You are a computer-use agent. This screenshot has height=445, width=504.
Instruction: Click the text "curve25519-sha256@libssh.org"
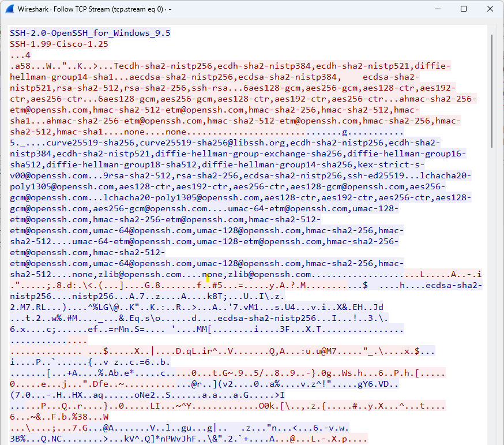[212, 143]
